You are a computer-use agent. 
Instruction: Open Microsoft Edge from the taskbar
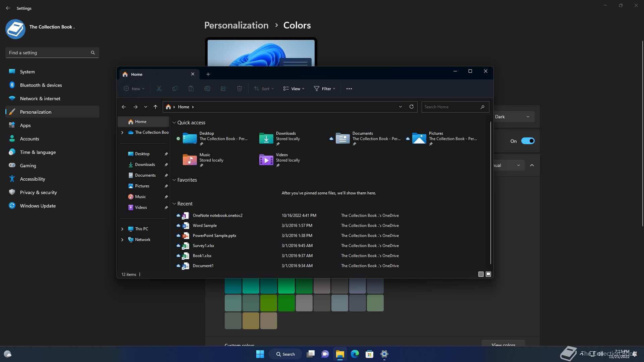[x=355, y=354]
